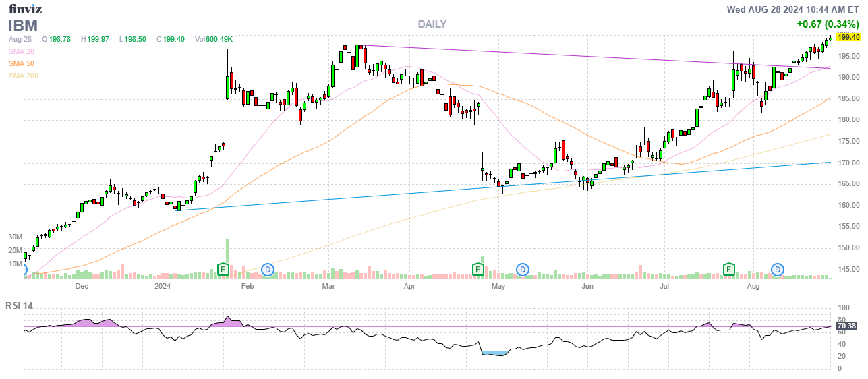Select the 2024 label on the time axis
The height and width of the screenshot is (379, 868).
pos(163,287)
